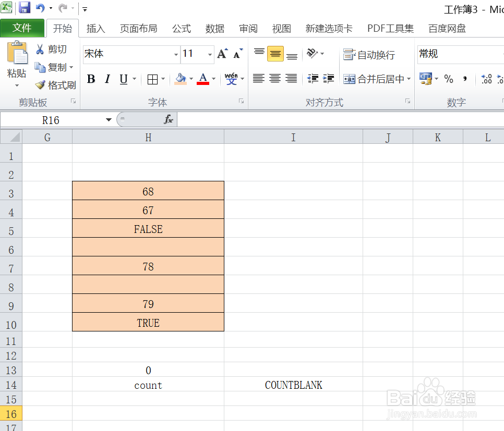The width and height of the screenshot is (504, 431).
Task: Apply bold formatting
Action: click(x=91, y=79)
